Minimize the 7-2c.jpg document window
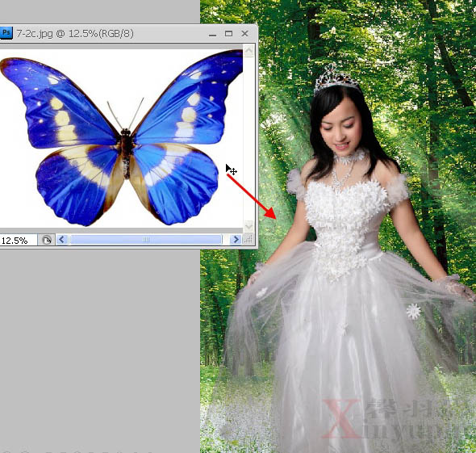The image size is (476, 453). coord(212,35)
